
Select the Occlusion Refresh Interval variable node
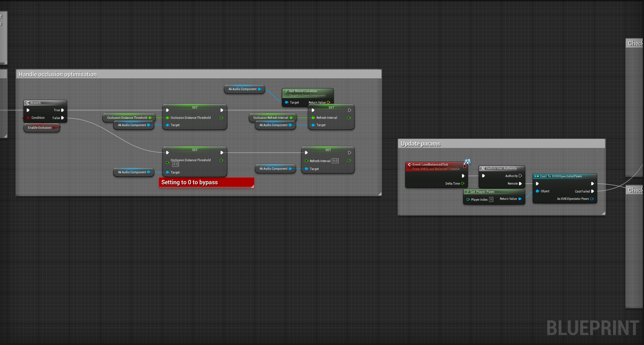click(x=273, y=118)
